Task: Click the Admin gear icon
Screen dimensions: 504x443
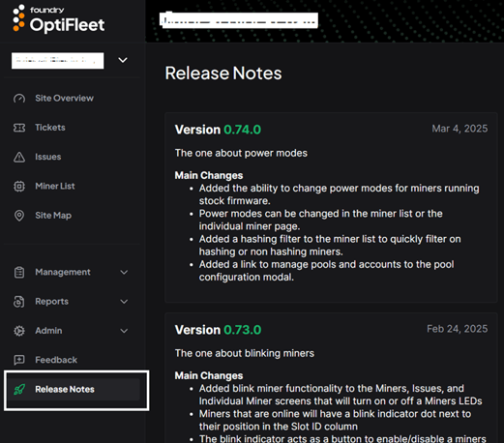Action: [x=19, y=331]
